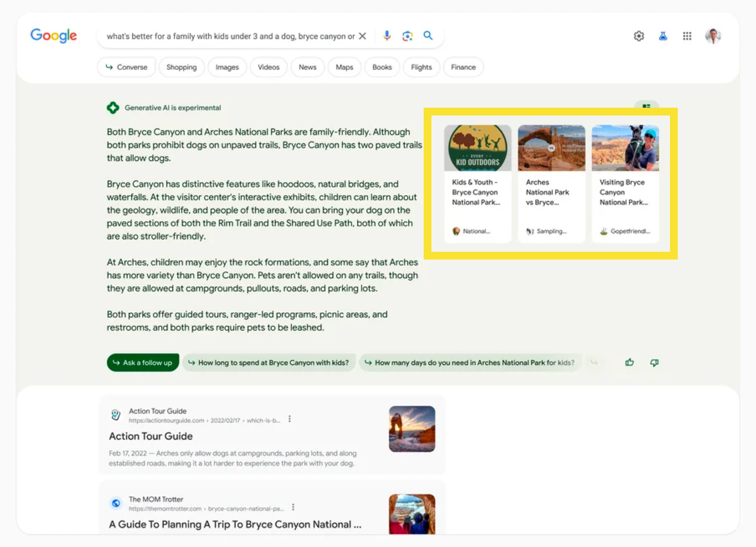Viewport: 756px width, 547px height.
Task: Open the three-dot menu on The MOM Trotter result
Action: click(293, 507)
